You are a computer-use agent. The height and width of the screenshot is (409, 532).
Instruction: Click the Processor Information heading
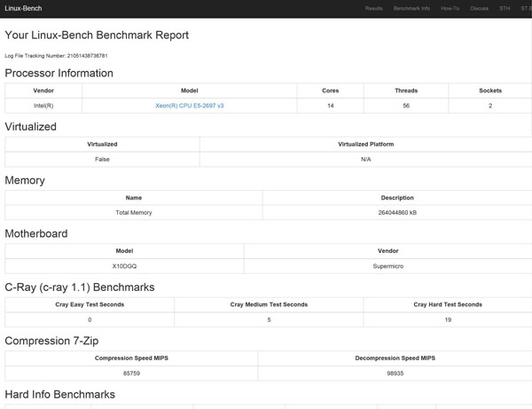(59, 74)
